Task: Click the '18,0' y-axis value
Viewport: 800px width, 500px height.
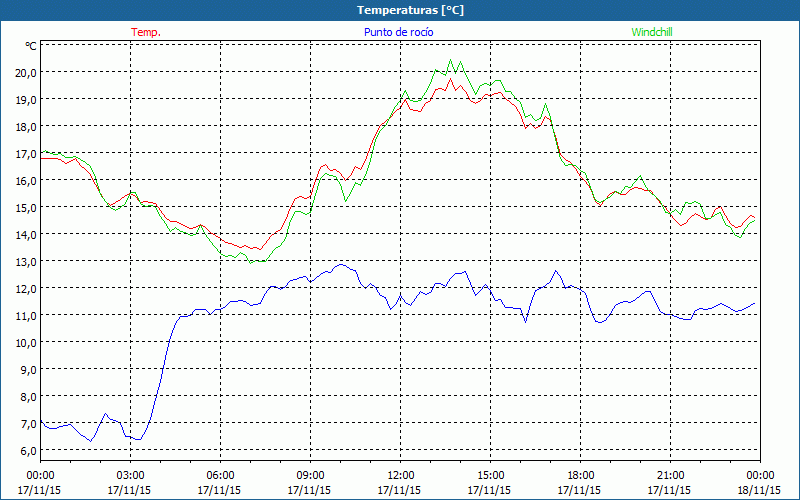Action: 26,127
